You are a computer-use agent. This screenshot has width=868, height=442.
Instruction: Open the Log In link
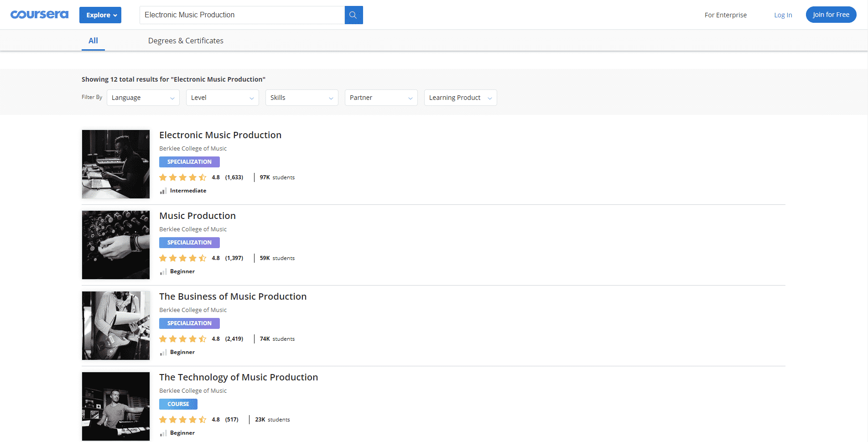[783, 15]
